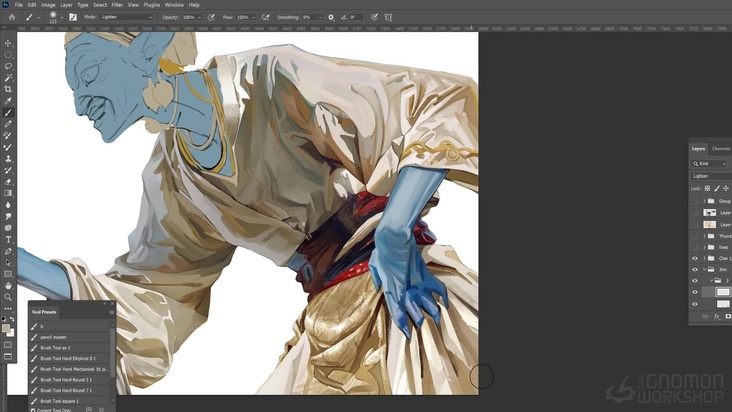Choose Brush Tool square 1 preset
This screenshot has width=732, height=412.
[70, 401]
